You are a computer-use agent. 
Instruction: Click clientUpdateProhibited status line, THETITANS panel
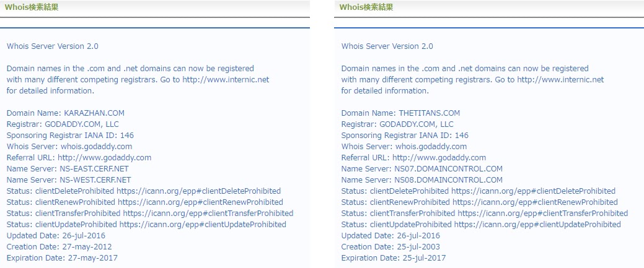pos(482,225)
